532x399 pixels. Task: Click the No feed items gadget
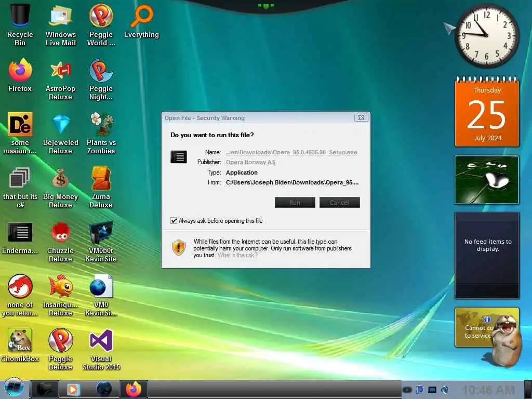pyautogui.click(x=487, y=256)
